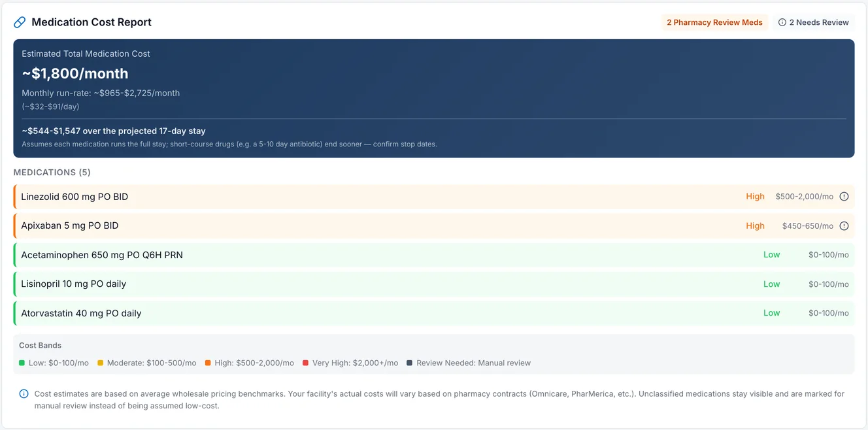The image size is (868, 430).
Task: Click the confirm stop dates assumption note
Action: coord(229,144)
